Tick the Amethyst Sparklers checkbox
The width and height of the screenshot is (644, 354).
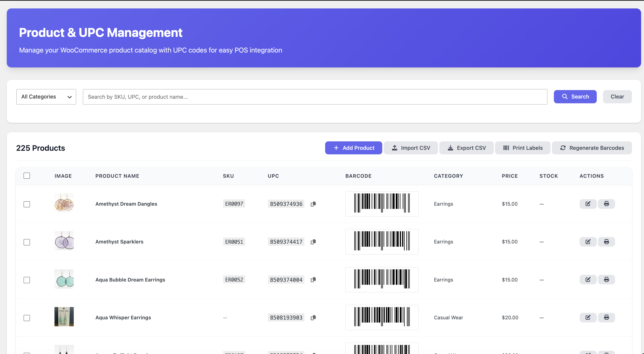[27, 242]
